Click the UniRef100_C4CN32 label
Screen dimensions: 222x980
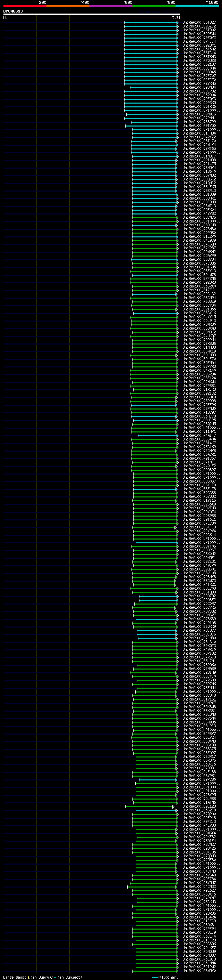point(199,886)
